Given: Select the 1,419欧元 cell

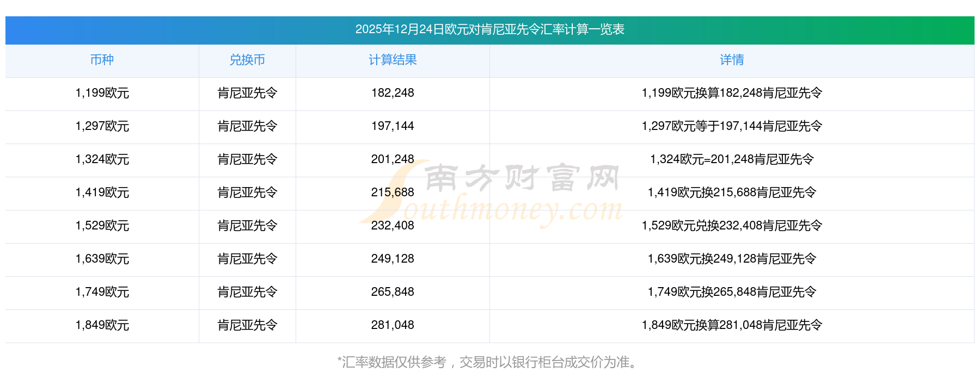Looking at the screenshot, I should click(102, 192).
